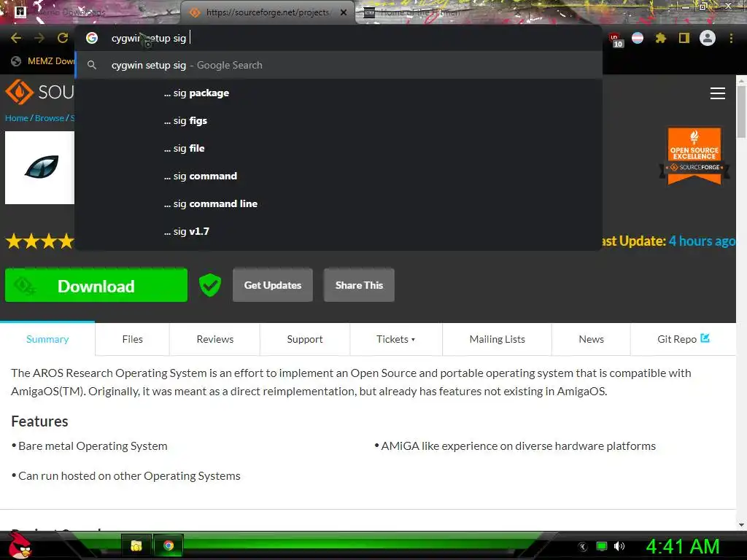This screenshot has height=560, width=747.
Task: Switch to the News tab
Action: pos(591,339)
